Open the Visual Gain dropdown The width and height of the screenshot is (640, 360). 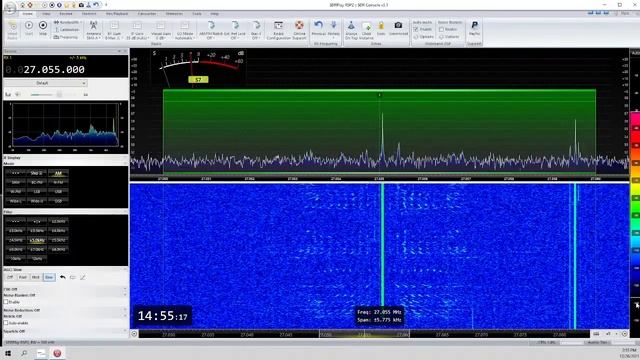161,30
